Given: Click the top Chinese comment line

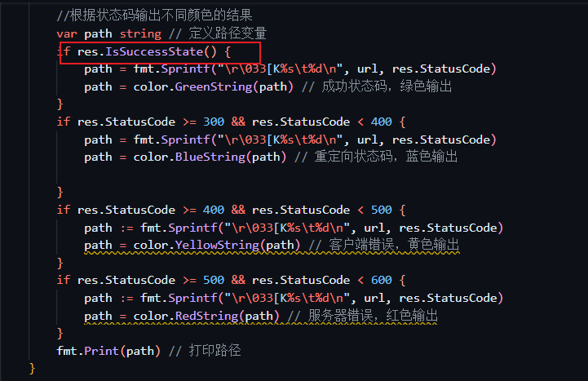Looking at the screenshot, I should (154, 15).
